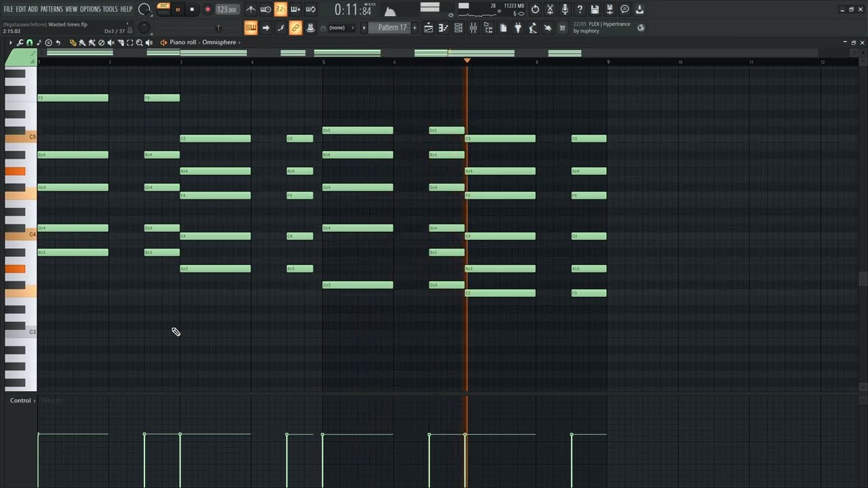868x488 pixels.
Task: Stop playback with the stop button
Action: 192,9
